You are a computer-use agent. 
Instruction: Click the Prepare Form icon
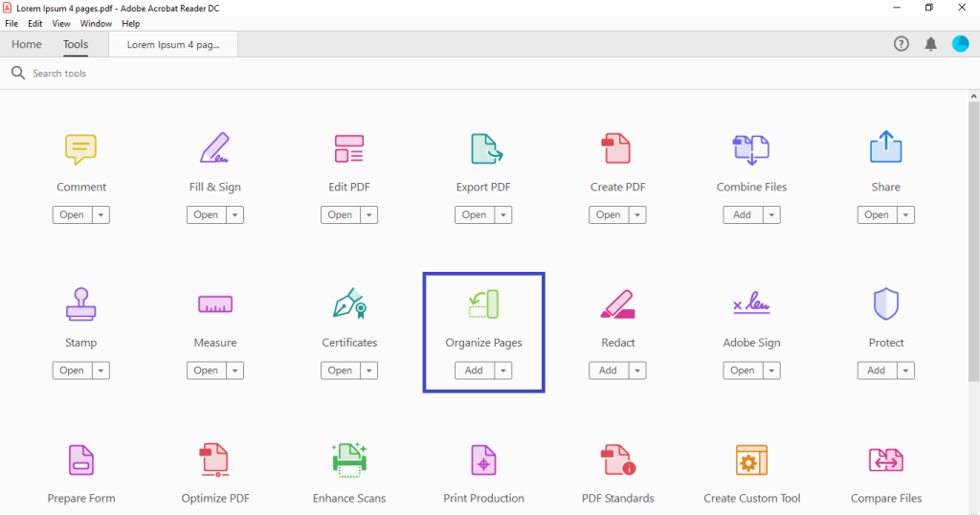(80, 460)
